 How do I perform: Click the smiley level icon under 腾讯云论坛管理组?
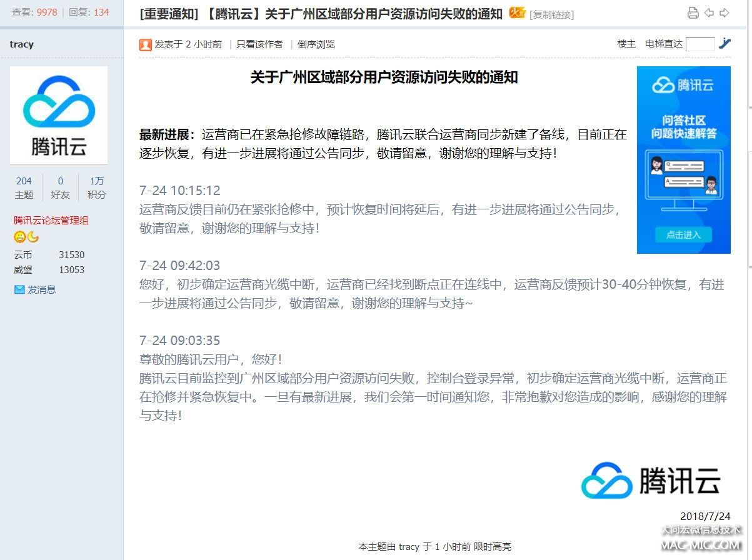(x=20, y=237)
